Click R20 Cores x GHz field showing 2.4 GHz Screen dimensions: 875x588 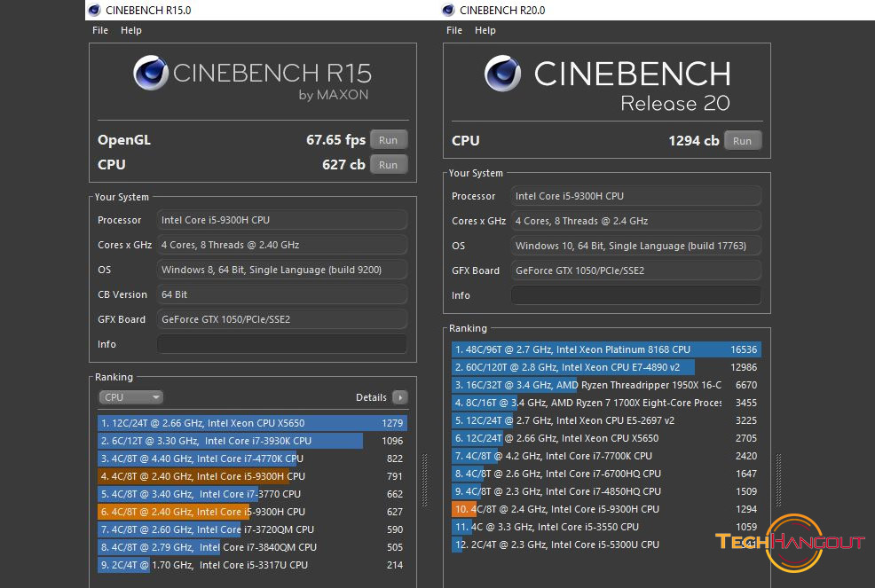636,221
